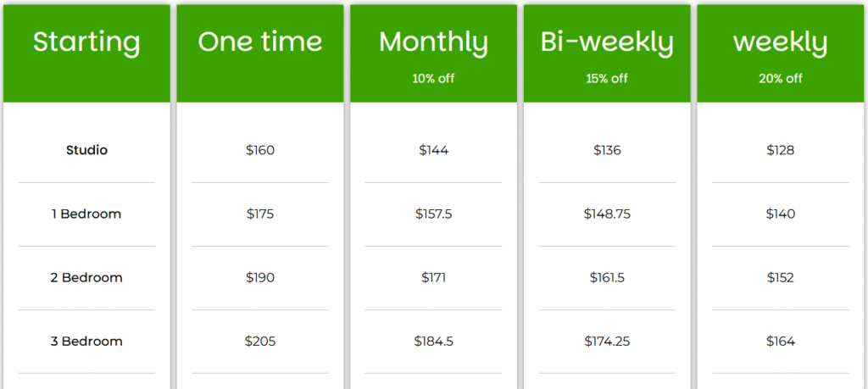This screenshot has height=389, width=868.
Task: Click the $174.25 bi-weekly price
Action: point(607,341)
